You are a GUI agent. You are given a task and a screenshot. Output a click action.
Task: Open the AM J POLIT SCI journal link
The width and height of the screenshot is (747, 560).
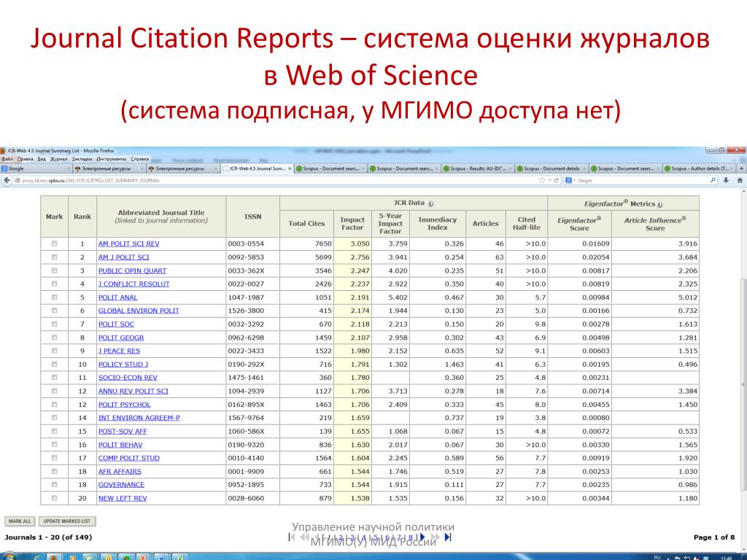[x=123, y=257]
